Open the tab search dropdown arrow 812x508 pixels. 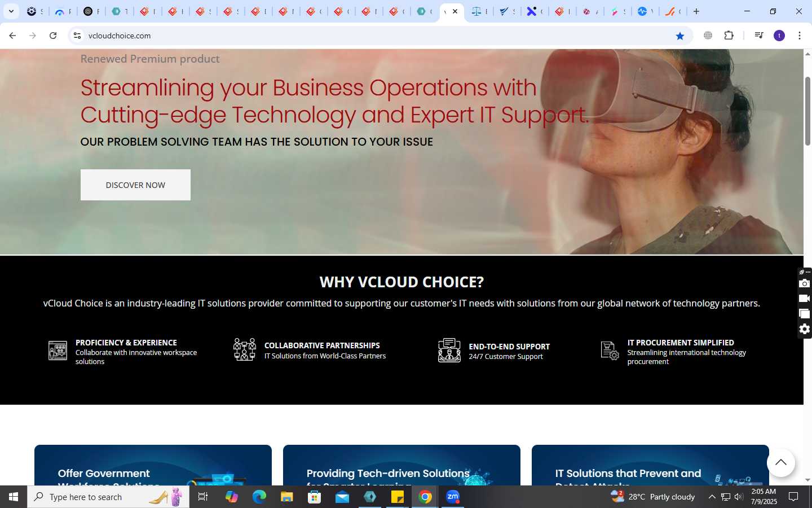click(x=11, y=11)
